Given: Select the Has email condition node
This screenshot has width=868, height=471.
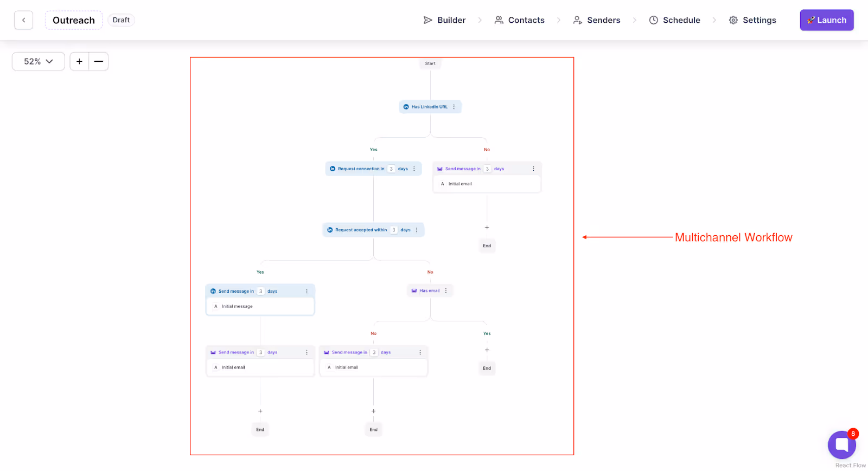Looking at the screenshot, I should tap(430, 291).
